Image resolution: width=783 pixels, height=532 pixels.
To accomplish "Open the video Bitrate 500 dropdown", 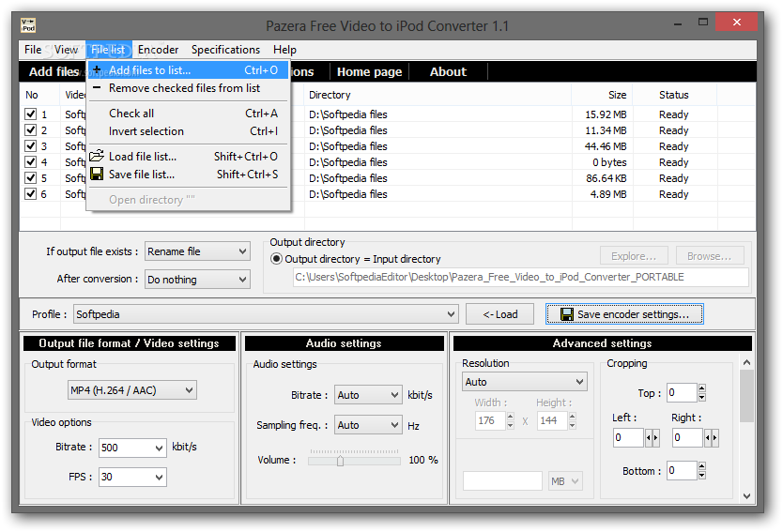I will pos(132,448).
